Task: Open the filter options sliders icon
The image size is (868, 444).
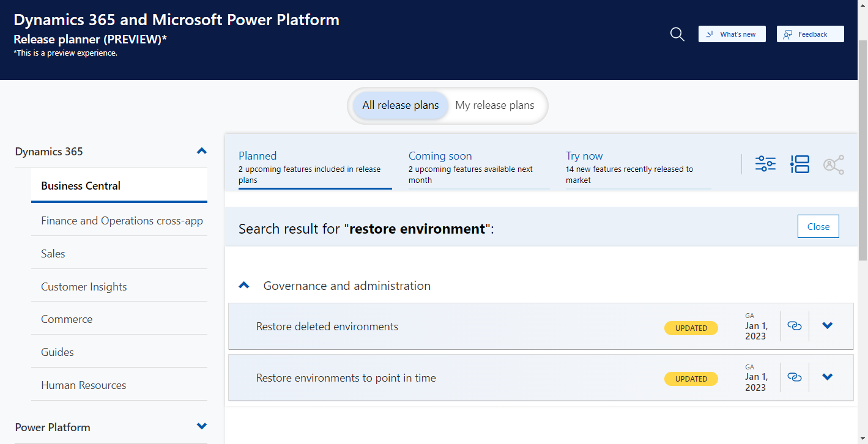Action: [x=765, y=163]
